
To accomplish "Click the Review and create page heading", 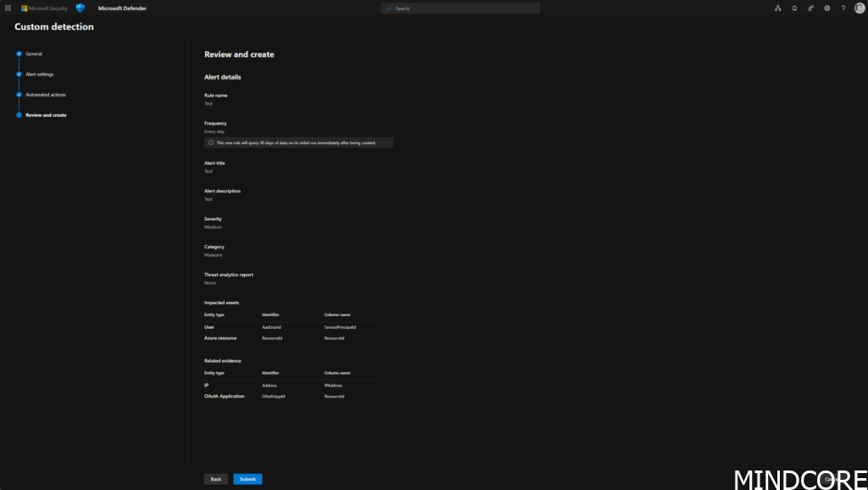I will pos(239,54).
